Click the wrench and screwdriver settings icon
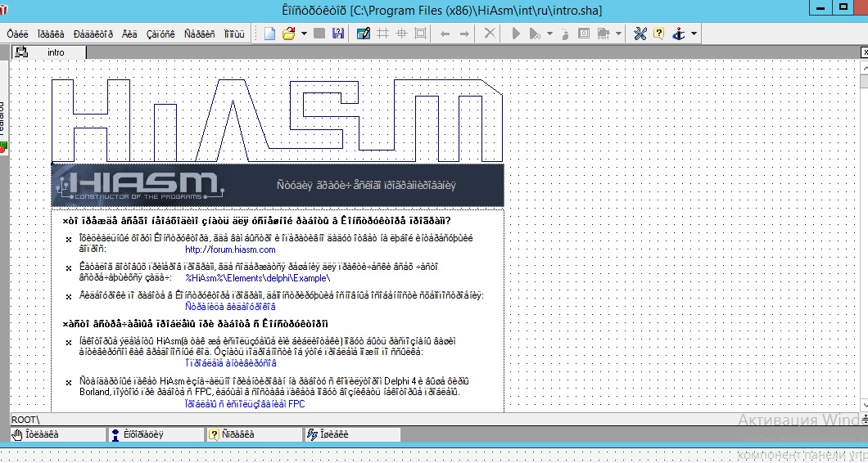Image resolution: width=868 pixels, height=463 pixels. (640, 34)
